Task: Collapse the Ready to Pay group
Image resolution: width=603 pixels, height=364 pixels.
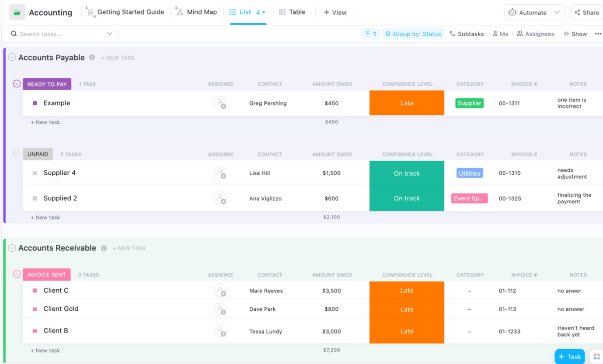Action: click(17, 84)
